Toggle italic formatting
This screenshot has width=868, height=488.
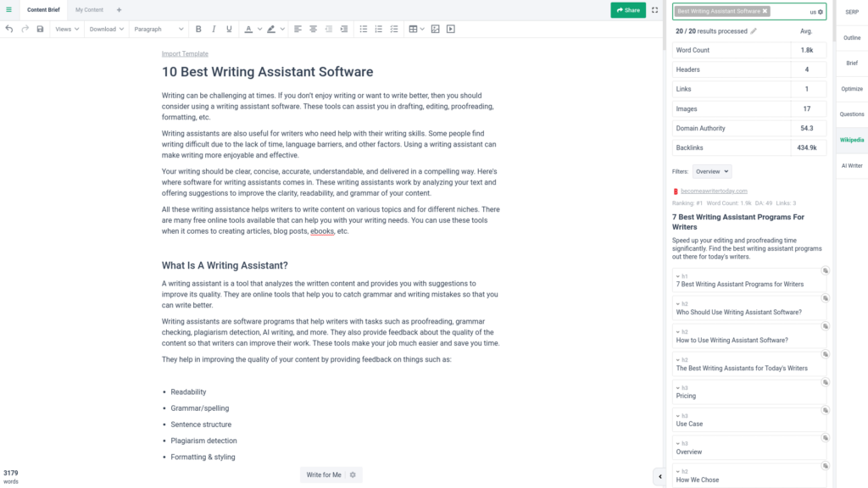[x=214, y=29]
